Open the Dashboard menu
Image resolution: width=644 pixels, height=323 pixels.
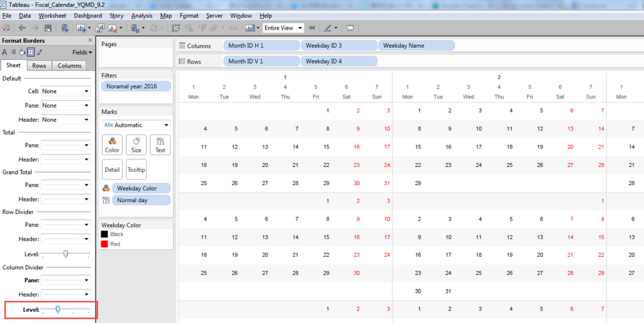pyautogui.click(x=88, y=16)
